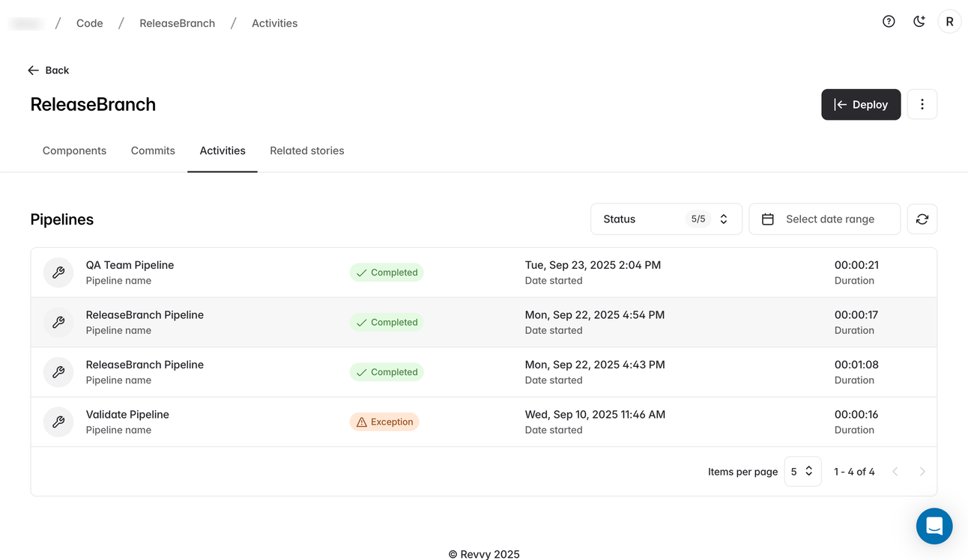The height and width of the screenshot is (560, 968).
Task: Click the help question mark icon
Action: [889, 22]
